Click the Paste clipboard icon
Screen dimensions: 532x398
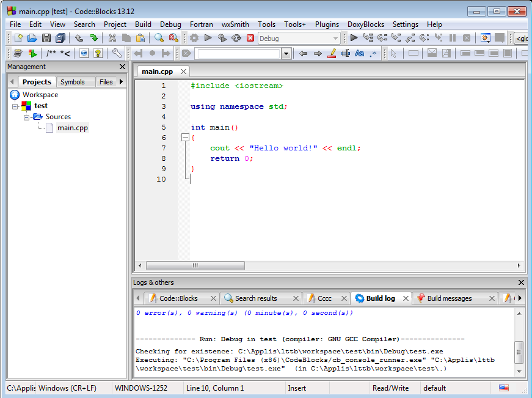[140, 38]
